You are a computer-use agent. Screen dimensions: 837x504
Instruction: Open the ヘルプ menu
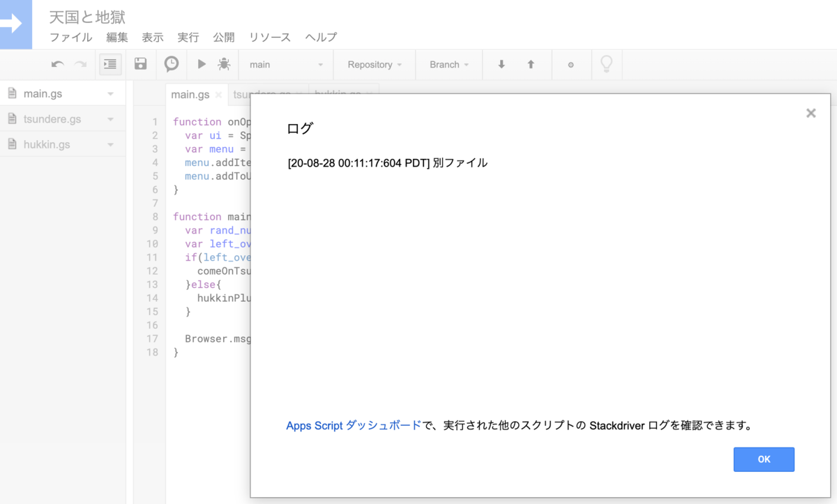[x=321, y=38]
